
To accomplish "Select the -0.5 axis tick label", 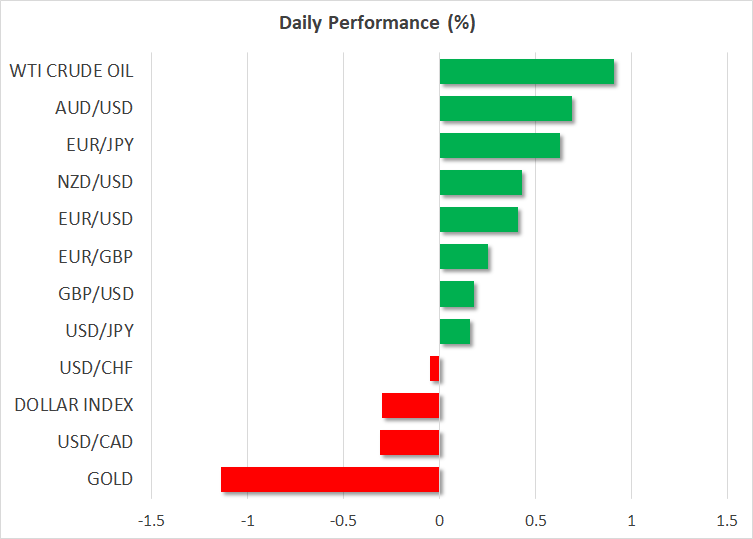I will (343, 520).
